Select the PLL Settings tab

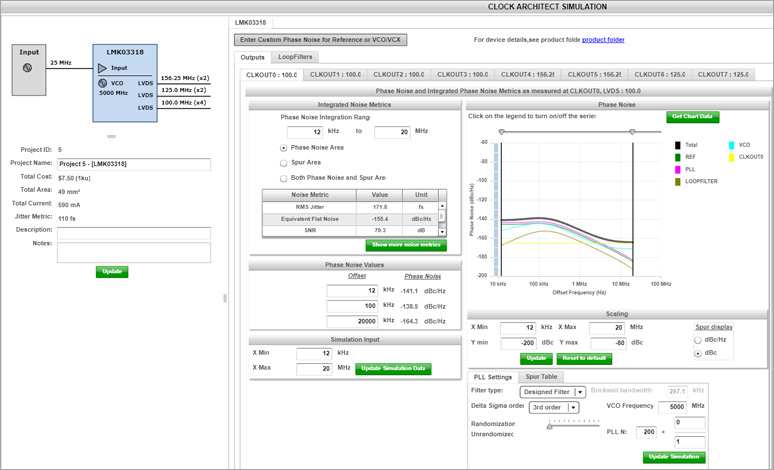tap(493, 377)
